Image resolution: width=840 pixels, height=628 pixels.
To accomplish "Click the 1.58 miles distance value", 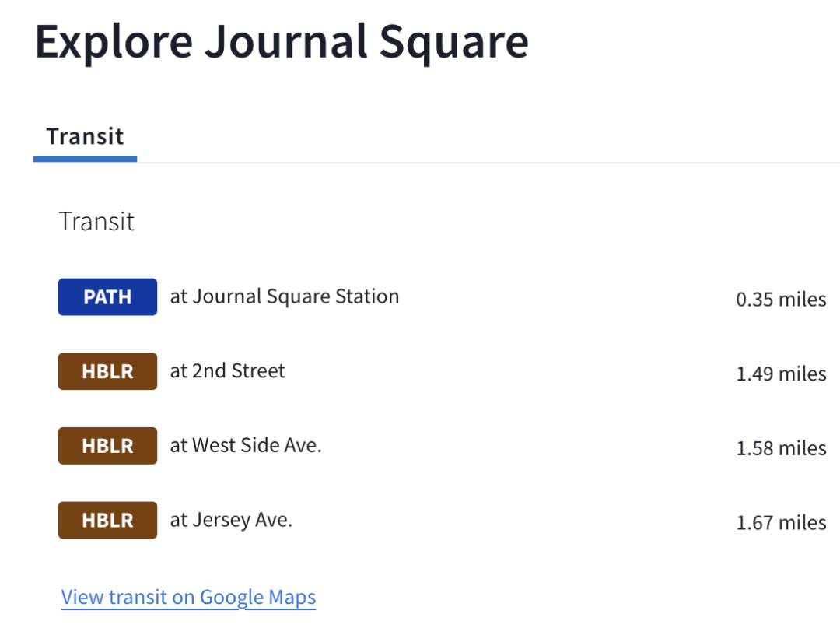I will [x=781, y=448].
